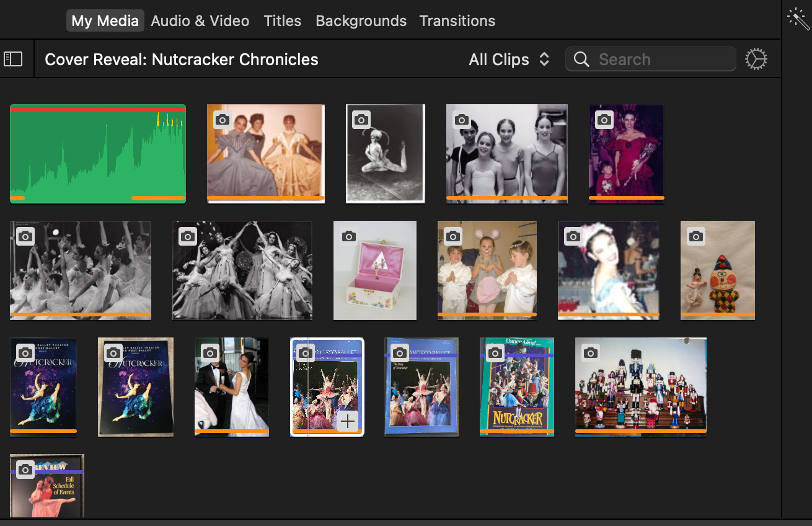The image size is (812, 526).
Task: Switch to the My Media tab
Action: 105,20
